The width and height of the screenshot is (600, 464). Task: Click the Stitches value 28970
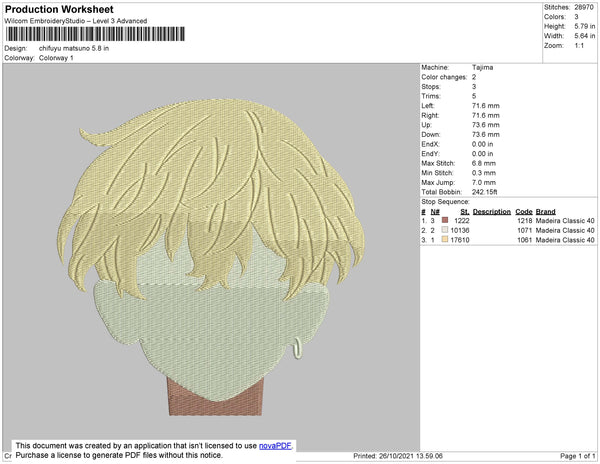click(x=584, y=7)
